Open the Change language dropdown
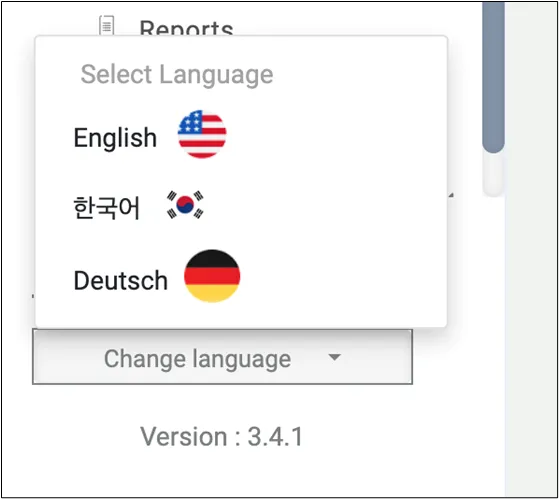This screenshot has height=499, width=559. click(222, 357)
